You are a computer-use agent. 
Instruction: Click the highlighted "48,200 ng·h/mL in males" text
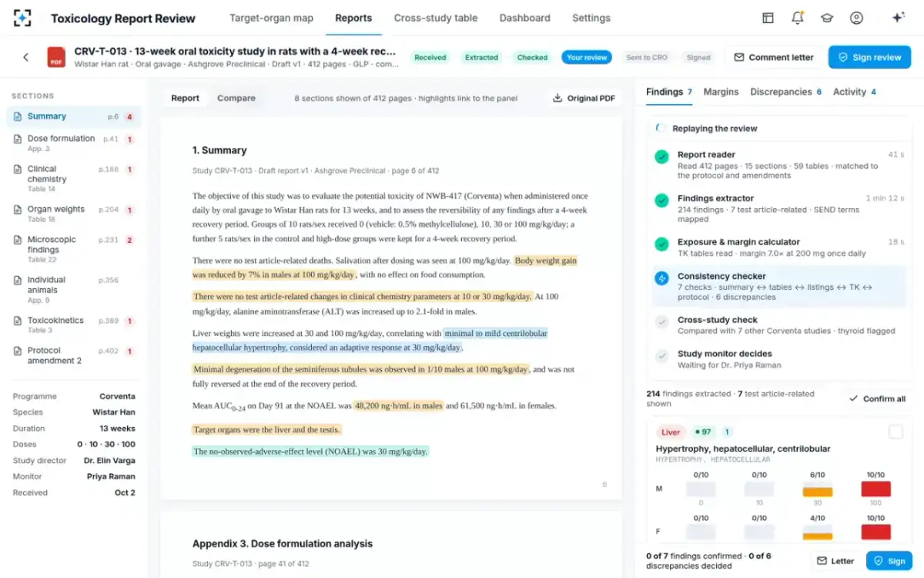point(399,405)
